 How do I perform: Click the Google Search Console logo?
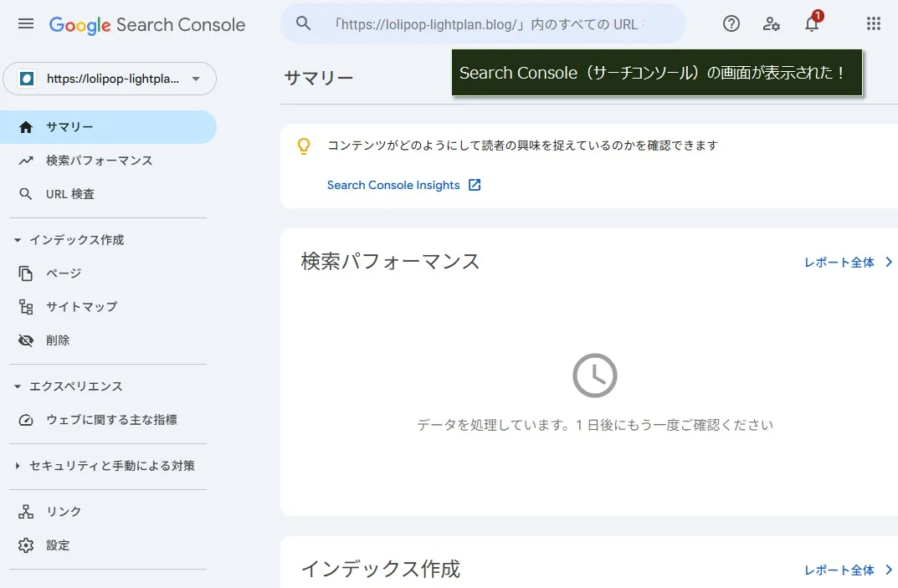click(x=147, y=25)
